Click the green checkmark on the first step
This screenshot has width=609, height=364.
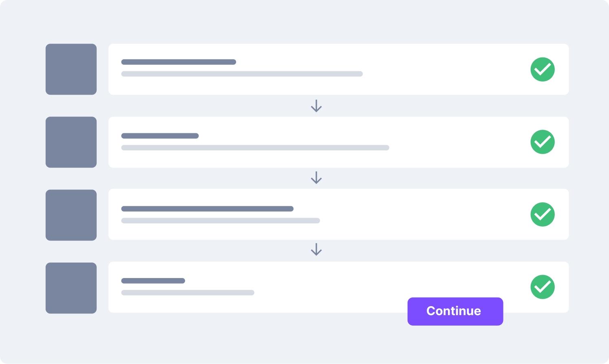coord(543,69)
